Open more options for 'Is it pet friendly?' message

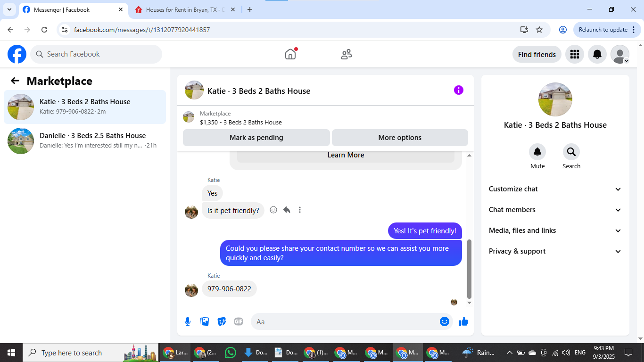click(x=300, y=210)
